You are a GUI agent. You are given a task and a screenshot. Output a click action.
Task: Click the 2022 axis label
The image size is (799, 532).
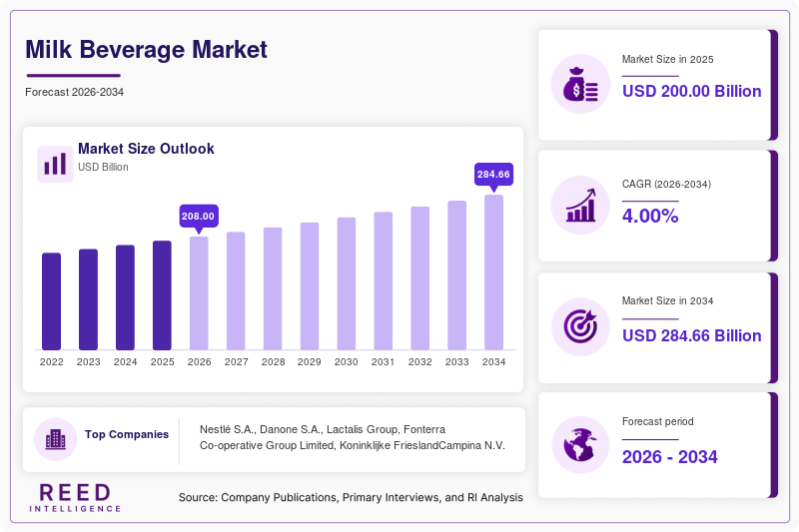pos(52,362)
